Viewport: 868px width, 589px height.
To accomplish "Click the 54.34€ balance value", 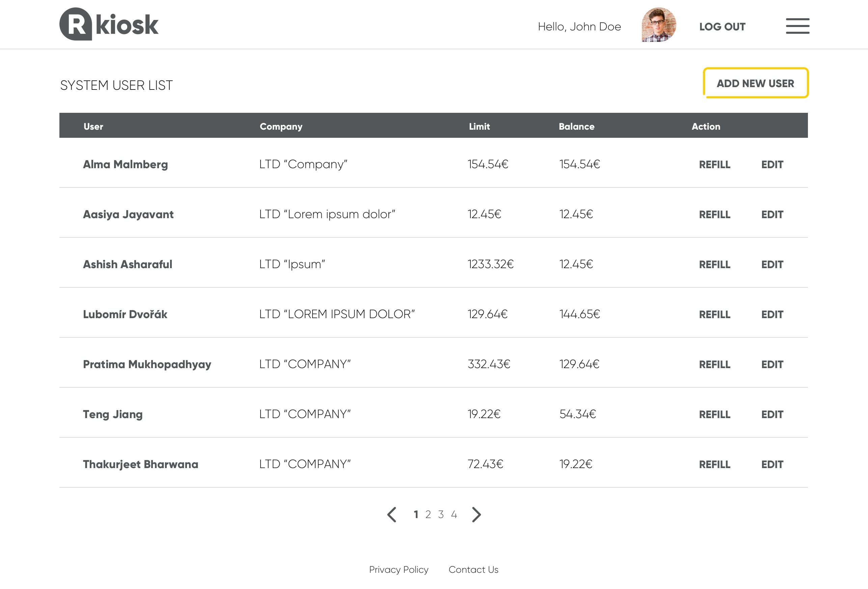I will tap(577, 414).
